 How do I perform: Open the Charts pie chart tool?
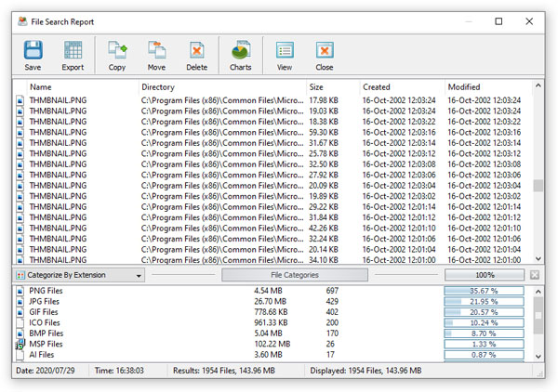241,50
